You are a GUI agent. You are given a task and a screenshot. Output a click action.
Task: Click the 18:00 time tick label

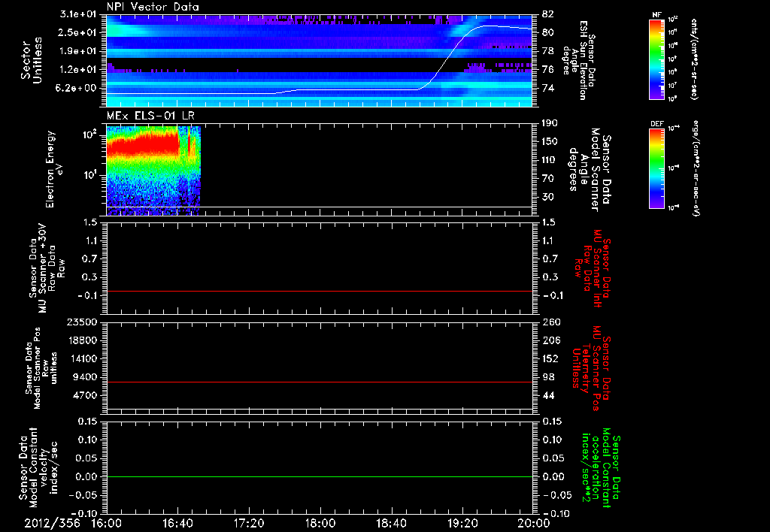click(320, 523)
